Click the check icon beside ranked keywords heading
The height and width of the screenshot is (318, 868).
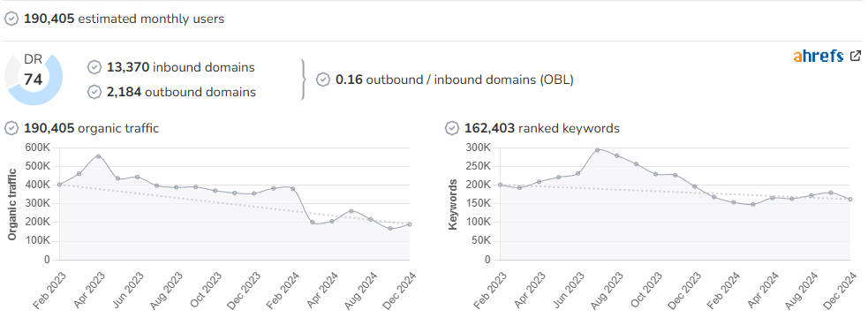point(452,129)
